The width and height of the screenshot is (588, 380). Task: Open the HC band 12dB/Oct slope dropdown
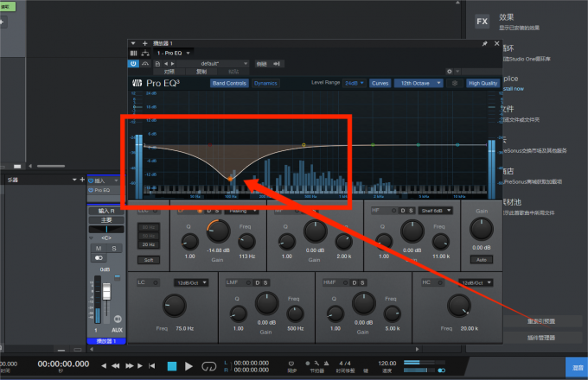475,283
